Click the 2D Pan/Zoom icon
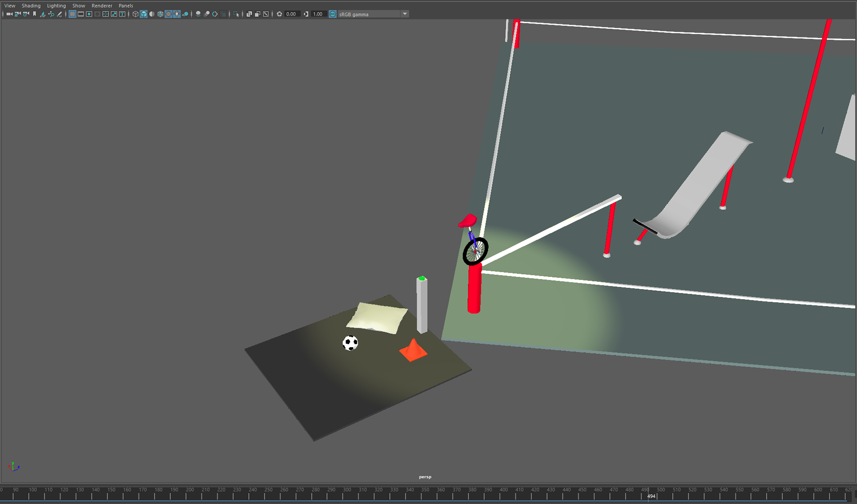Viewport: 857px width, 504px height. tap(51, 14)
